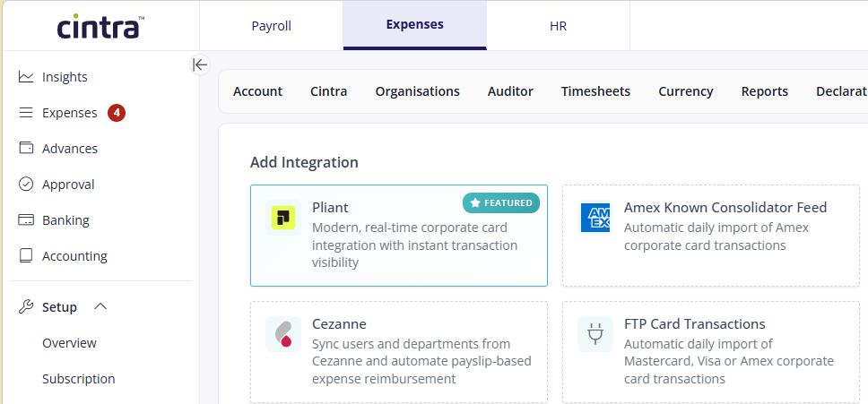Image resolution: width=868 pixels, height=404 pixels.
Task: Click text 'Automatic daily import of Amex'
Action: [x=716, y=228]
